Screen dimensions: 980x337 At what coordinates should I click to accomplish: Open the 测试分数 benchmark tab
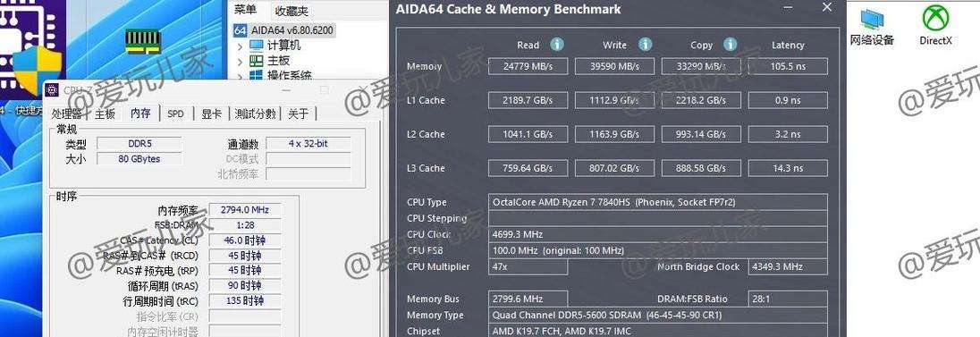point(255,114)
